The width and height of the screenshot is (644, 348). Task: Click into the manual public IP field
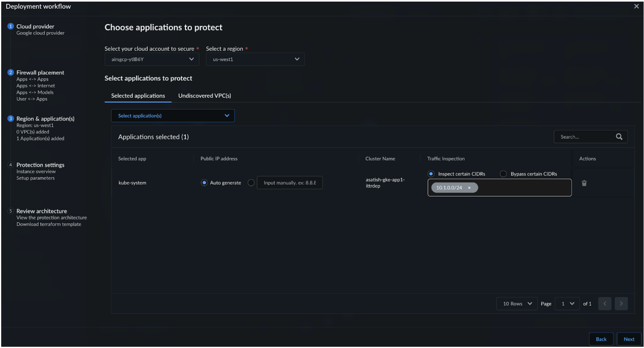tap(289, 183)
